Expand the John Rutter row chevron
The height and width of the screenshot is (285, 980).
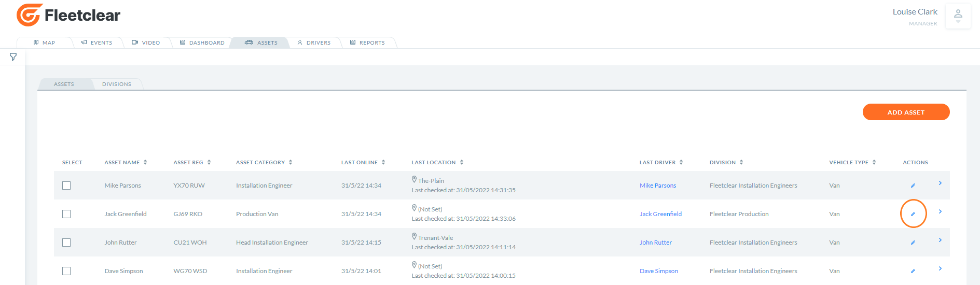tap(940, 240)
